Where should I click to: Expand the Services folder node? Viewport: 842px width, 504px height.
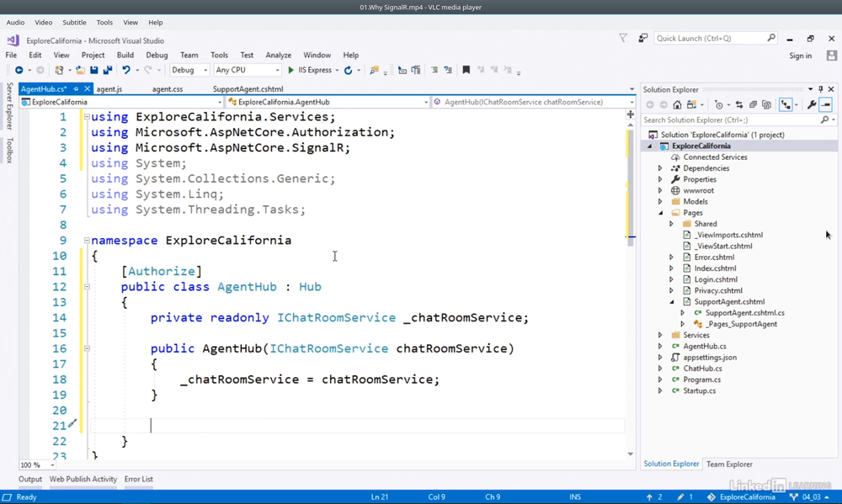pyautogui.click(x=660, y=335)
